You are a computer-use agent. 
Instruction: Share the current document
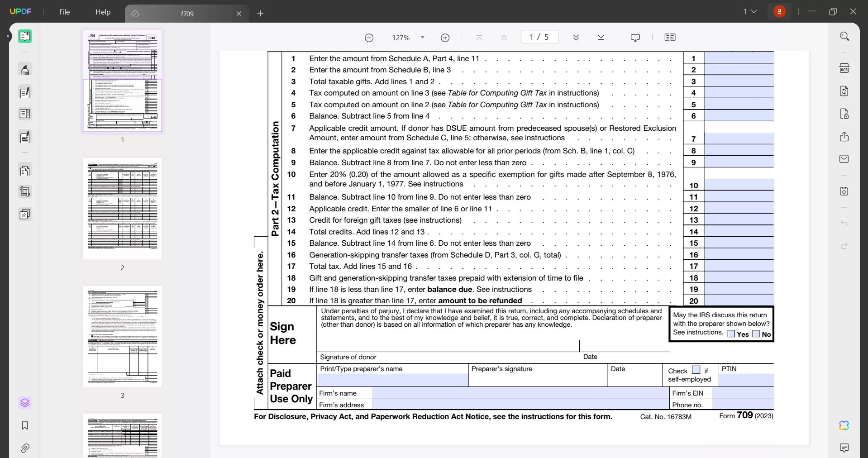[x=844, y=137]
